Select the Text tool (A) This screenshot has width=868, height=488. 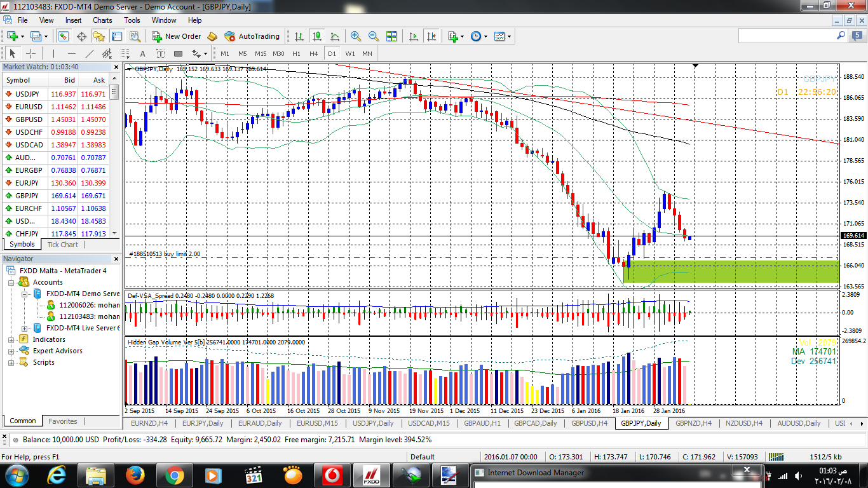[x=142, y=53]
